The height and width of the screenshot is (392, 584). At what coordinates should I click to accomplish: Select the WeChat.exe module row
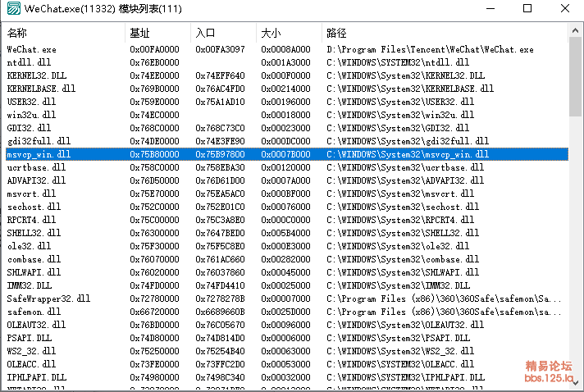pos(287,49)
